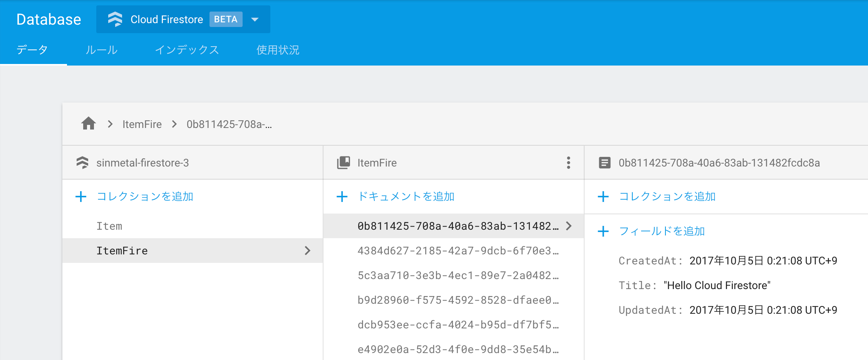Click the home icon in the breadcrumb
The image size is (868, 360).
88,124
